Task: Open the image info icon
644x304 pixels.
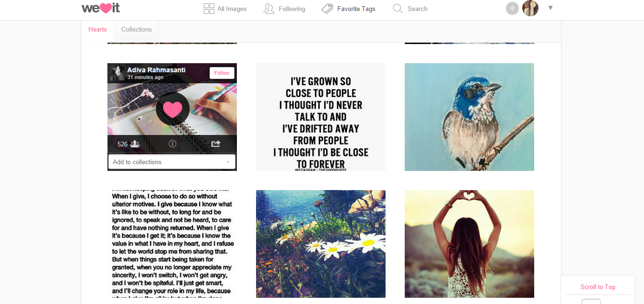Action: pyautogui.click(x=172, y=144)
